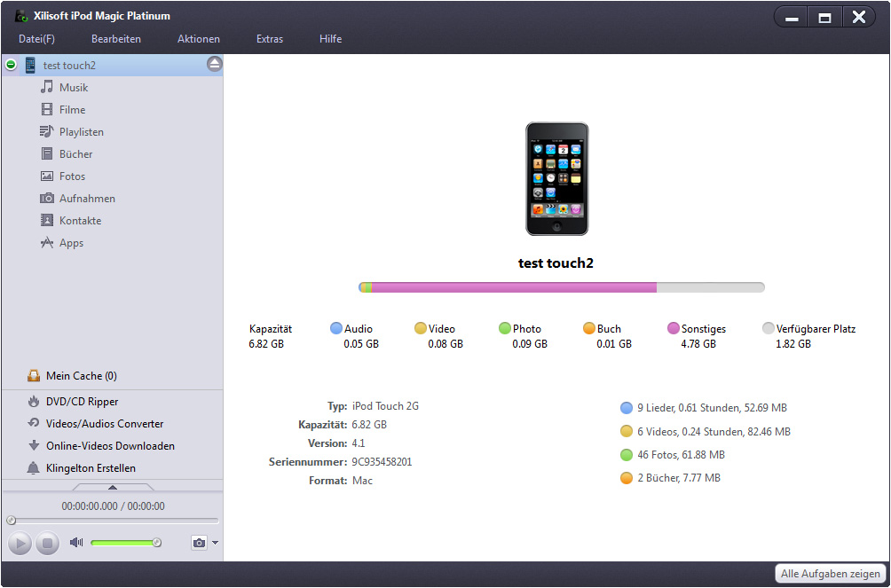Click the Klingelton Erstellen bell icon
This screenshot has width=891, height=588.
34,468
